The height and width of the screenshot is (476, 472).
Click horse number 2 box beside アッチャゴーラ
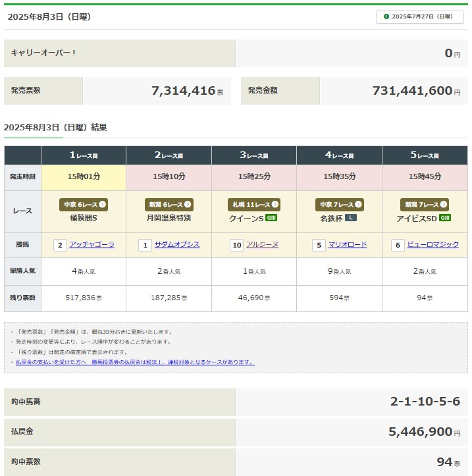pos(61,245)
